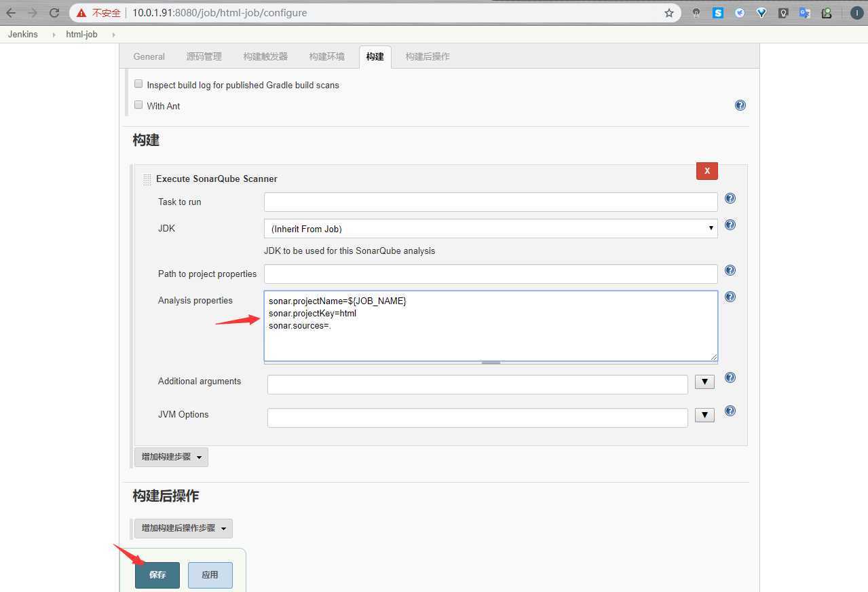Open the 增加构建步骤 dropdown
868x592 pixels.
171,457
